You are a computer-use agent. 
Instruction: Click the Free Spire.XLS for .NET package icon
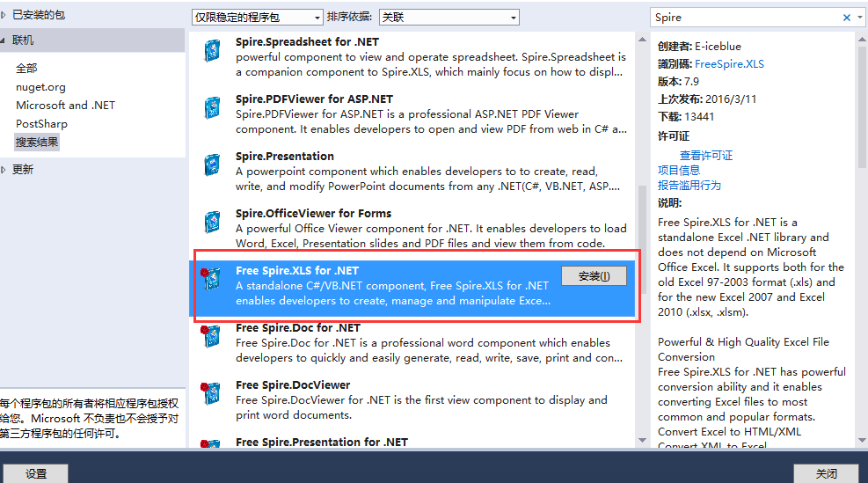(211, 279)
